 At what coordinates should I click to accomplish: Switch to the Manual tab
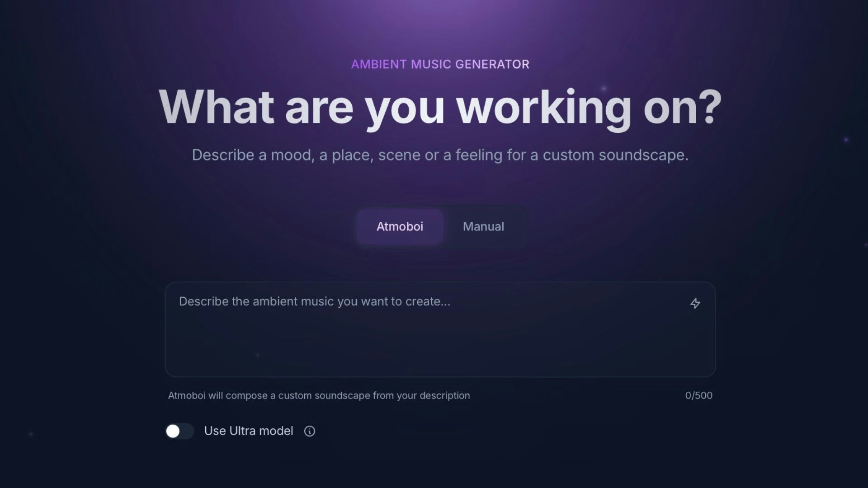click(483, 226)
